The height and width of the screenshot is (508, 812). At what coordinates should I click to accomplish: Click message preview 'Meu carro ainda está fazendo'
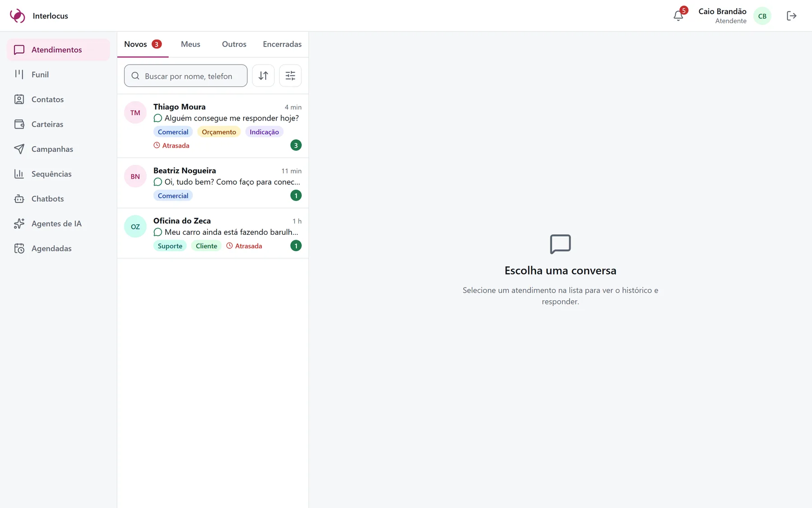pyautogui.click(x=231, y=232)
